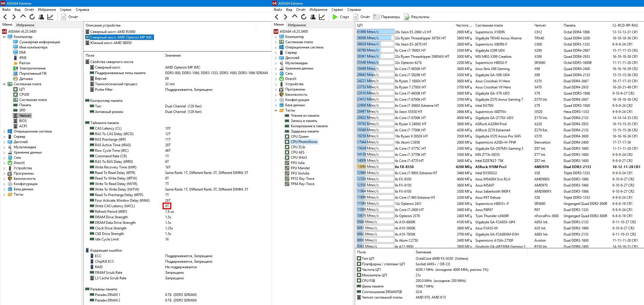This screenshot has height=305, width=644.
Task: Click the Refresh icon in the left window toolbar
Action: tap(32, 17)
